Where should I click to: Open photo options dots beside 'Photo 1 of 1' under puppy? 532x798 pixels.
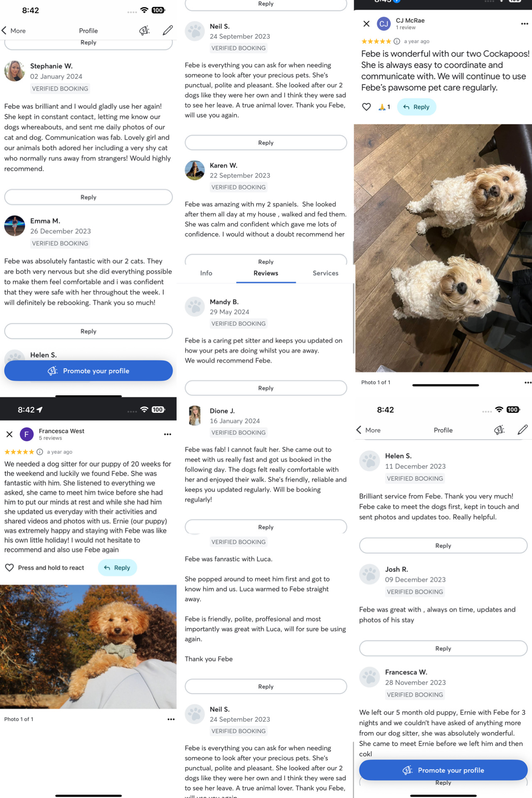point(171,719)
